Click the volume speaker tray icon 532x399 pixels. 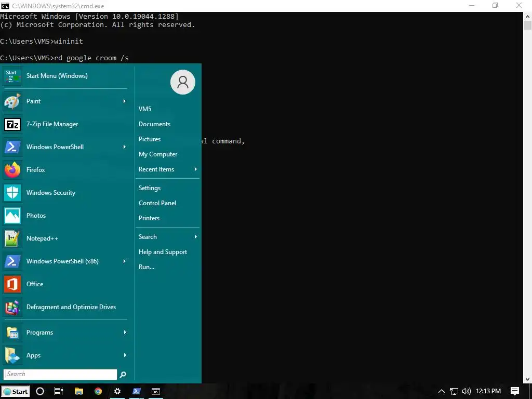click(x=467, y=391)
